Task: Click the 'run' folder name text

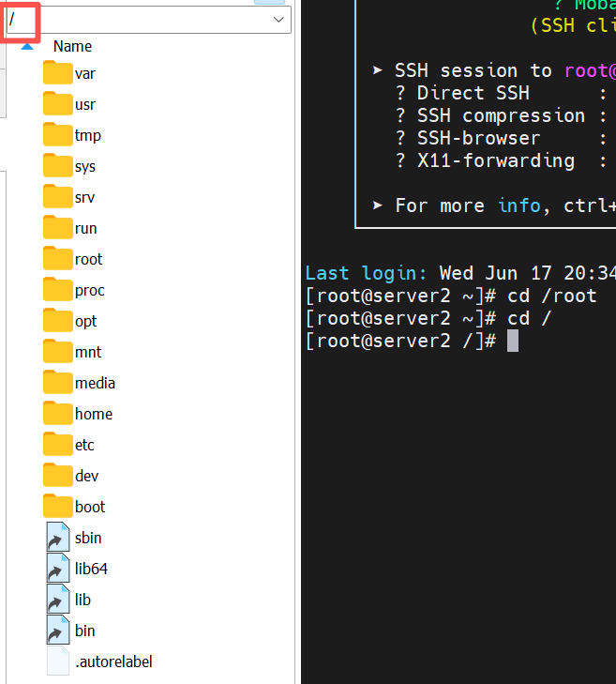Action: 86,228
